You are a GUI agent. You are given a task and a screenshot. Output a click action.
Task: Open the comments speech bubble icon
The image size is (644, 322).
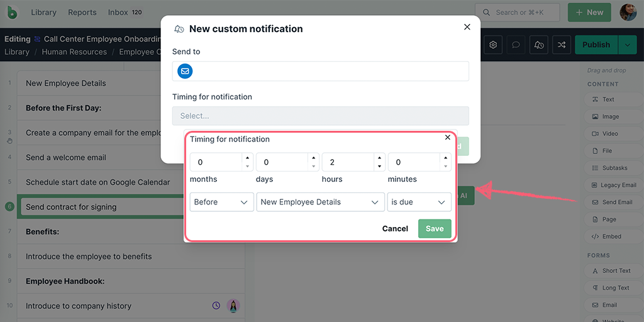516,45
